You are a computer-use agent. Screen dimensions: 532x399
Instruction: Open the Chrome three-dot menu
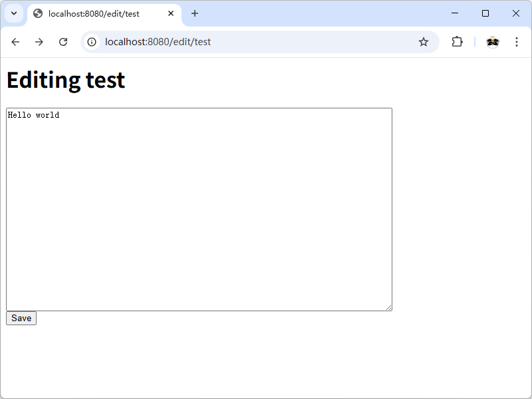click(517, 42)
